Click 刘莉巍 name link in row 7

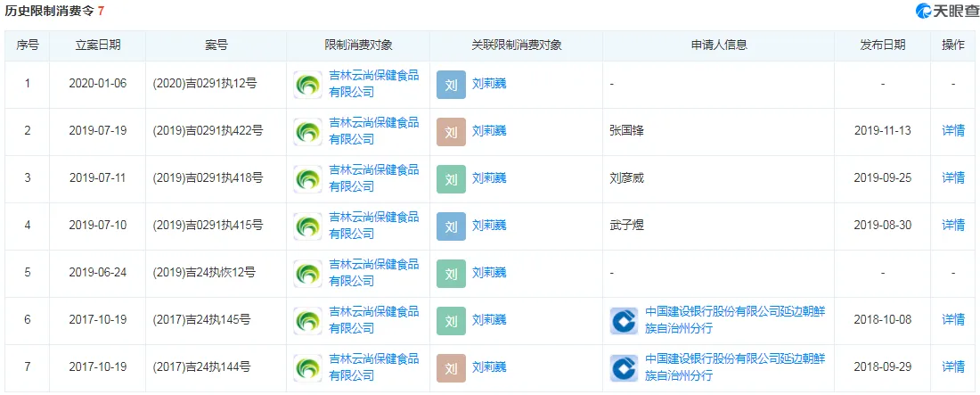click(489, 366)
